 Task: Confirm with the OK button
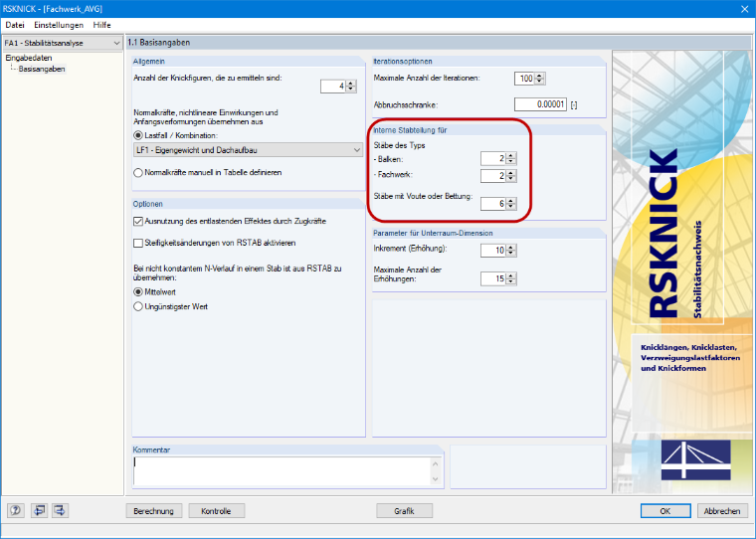665,511
